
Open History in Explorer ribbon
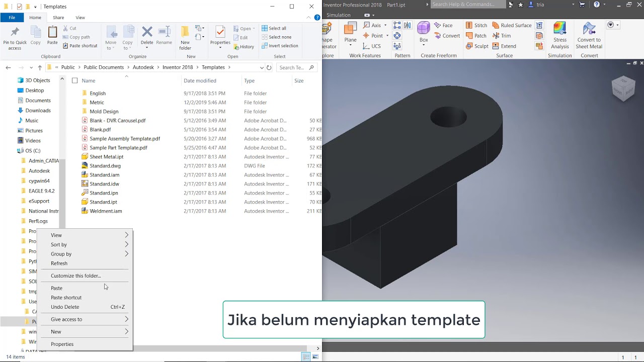coord(244,47)
